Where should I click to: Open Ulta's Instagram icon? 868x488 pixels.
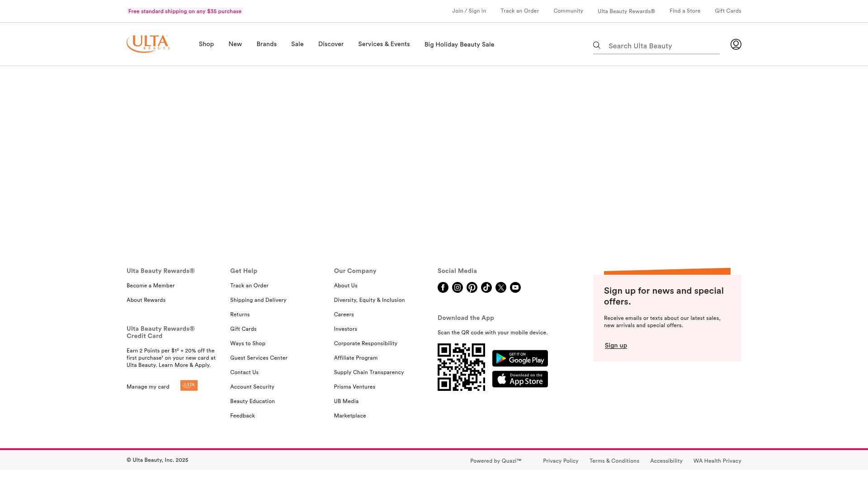point(458,287)
